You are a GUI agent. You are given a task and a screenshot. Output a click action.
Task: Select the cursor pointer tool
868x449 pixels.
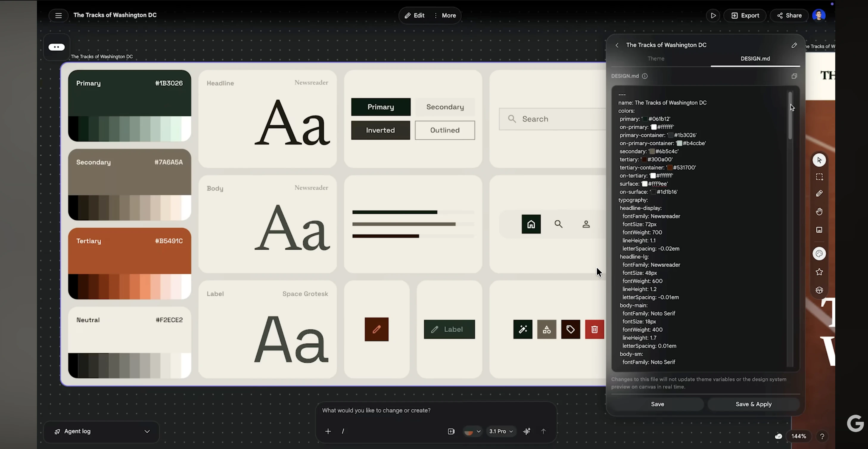819,160
